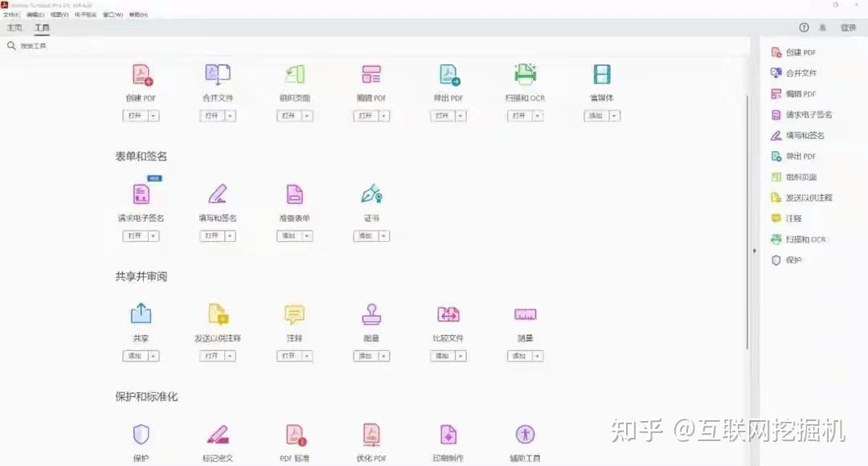Open 编辑 PDF shortcut in right sidebar
This screenshot has height=466, width=868.
click(794, 94)
